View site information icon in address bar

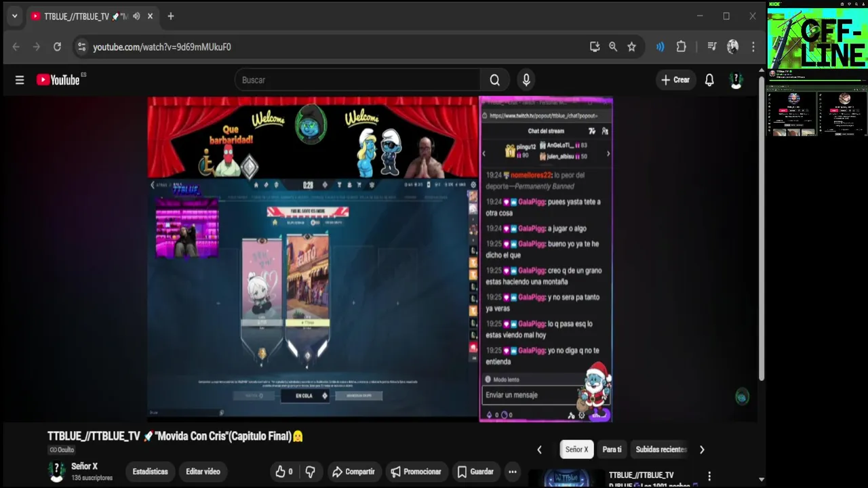click(x=81, y=47)
